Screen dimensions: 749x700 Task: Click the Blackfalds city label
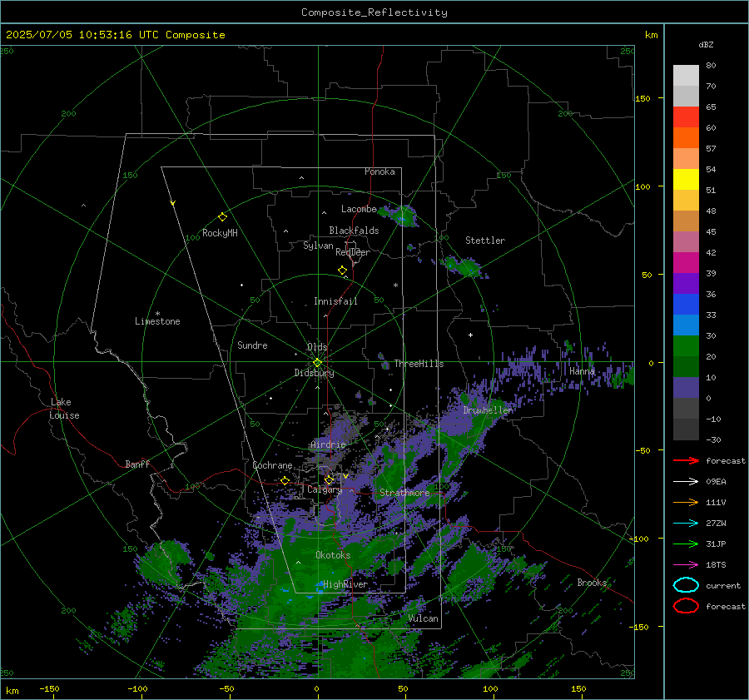click(x=354, y=231)
